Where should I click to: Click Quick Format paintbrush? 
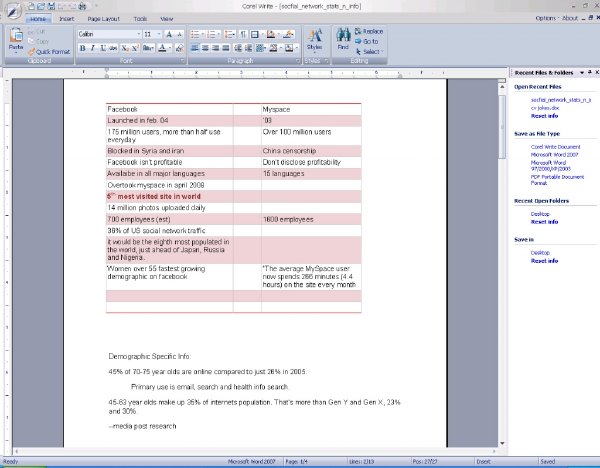click(49, 51)
